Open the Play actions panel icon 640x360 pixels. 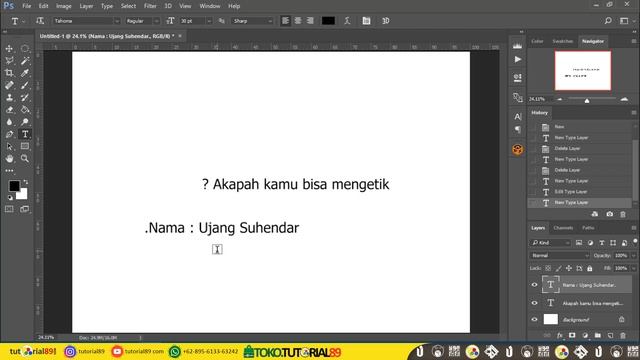click(x=518, y=60)
